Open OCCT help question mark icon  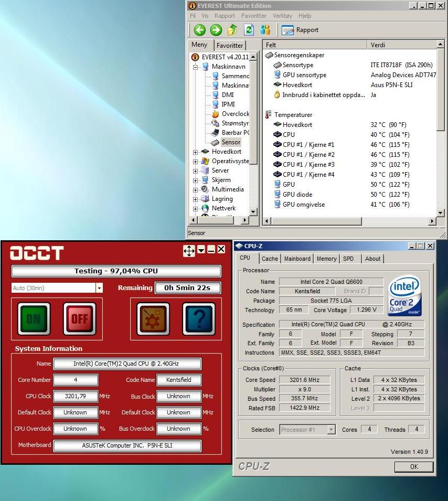coord(199,318)
